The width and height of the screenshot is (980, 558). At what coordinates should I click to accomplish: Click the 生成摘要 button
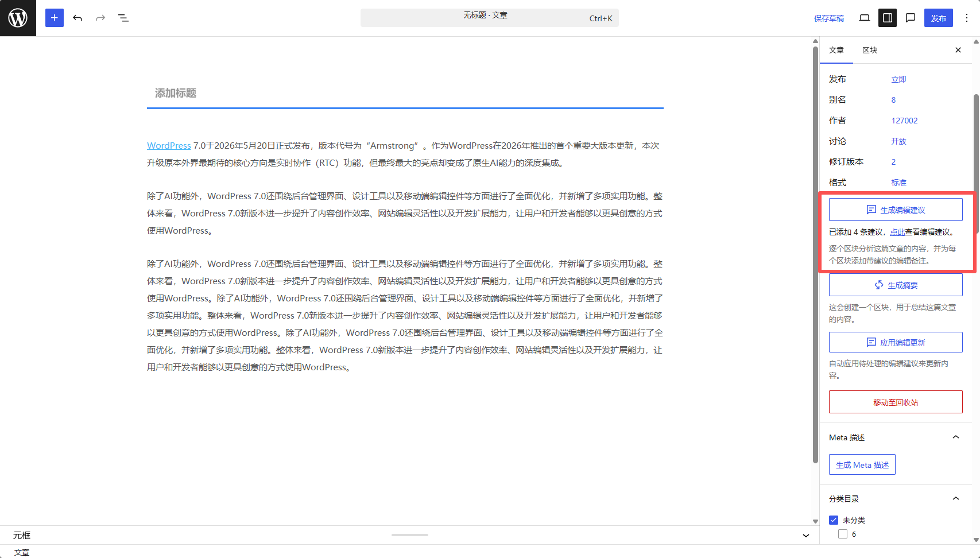pyautogui.click(x=896, y=285)
